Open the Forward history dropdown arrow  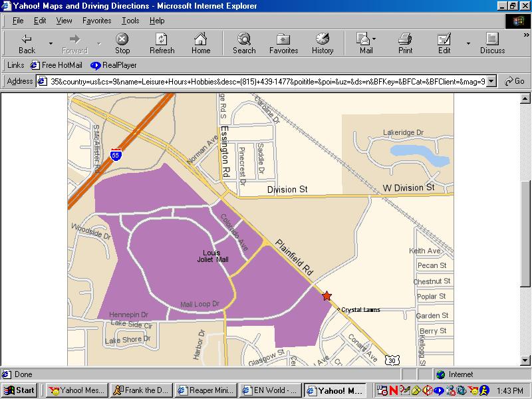click(99, 44)
